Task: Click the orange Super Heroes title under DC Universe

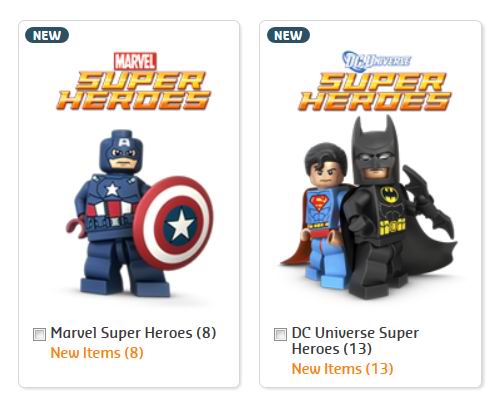Action: pos(375,91)
